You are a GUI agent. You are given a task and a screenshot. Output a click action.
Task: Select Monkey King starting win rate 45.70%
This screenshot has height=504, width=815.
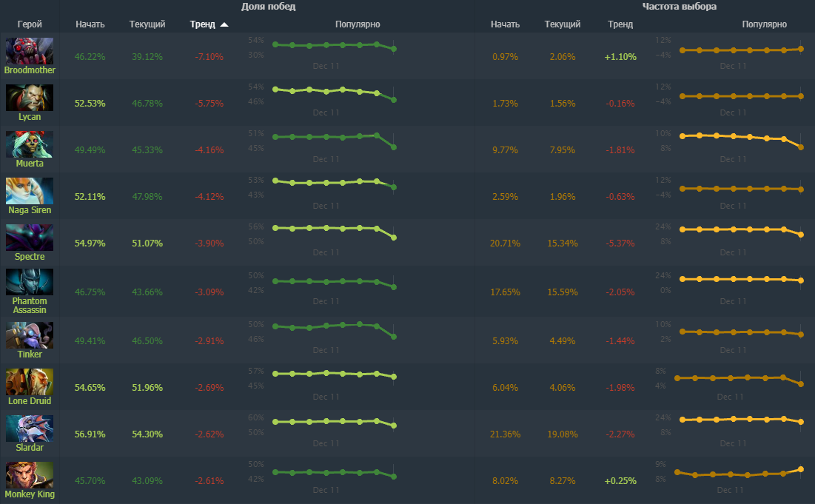(90, 480)
